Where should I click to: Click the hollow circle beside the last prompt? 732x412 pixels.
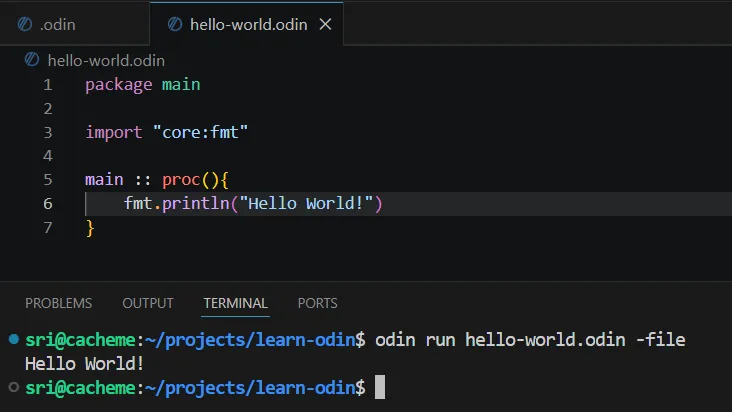pyautogui.click(x=14, y=387)
